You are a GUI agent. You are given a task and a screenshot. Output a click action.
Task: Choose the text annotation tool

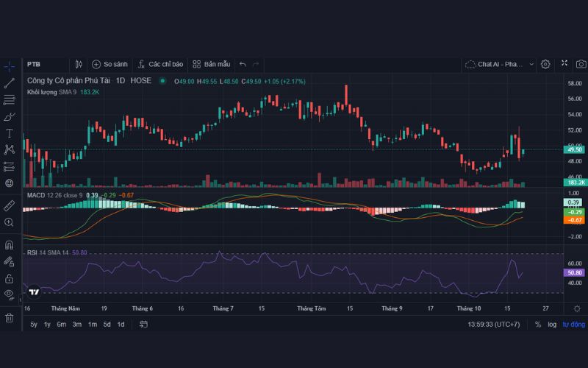[x=10, y=133]
